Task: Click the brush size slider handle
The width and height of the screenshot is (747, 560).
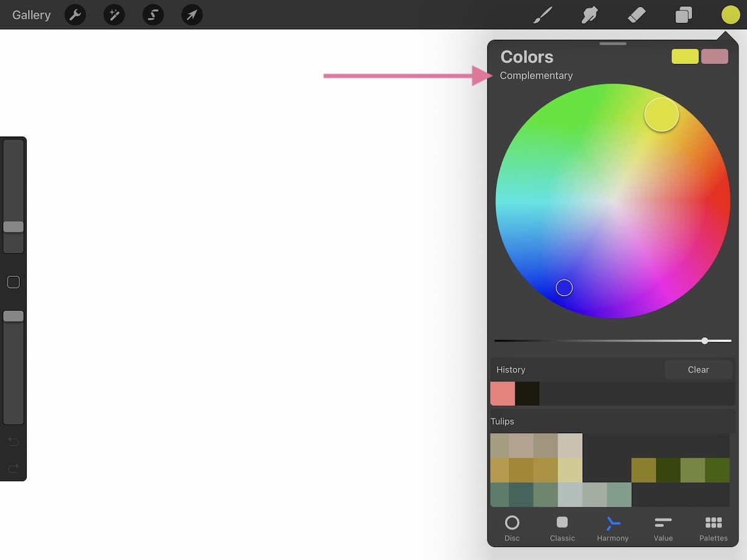Action: 13,227
